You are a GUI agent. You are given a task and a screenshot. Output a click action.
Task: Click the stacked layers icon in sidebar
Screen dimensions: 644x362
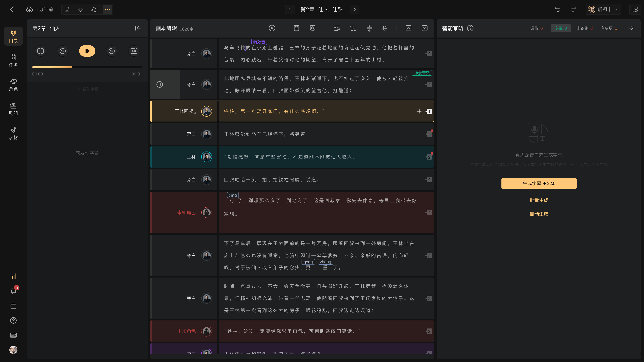[13, 306]
